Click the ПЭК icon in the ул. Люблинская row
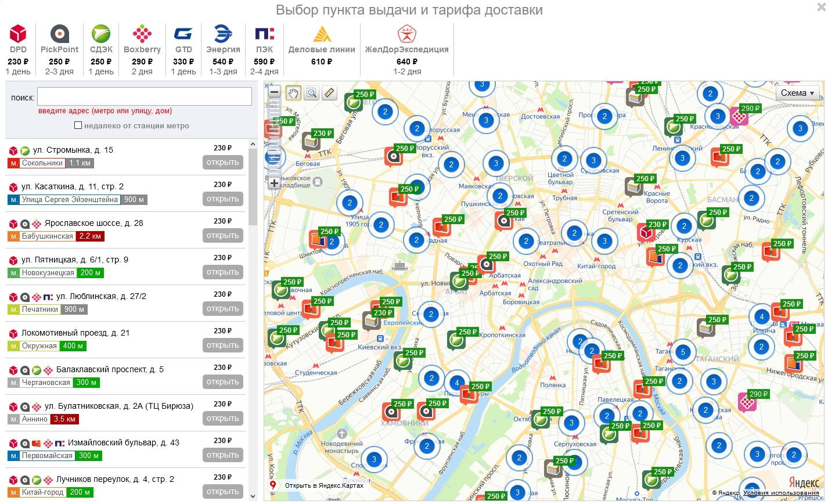828x504 pixels. 48,297
